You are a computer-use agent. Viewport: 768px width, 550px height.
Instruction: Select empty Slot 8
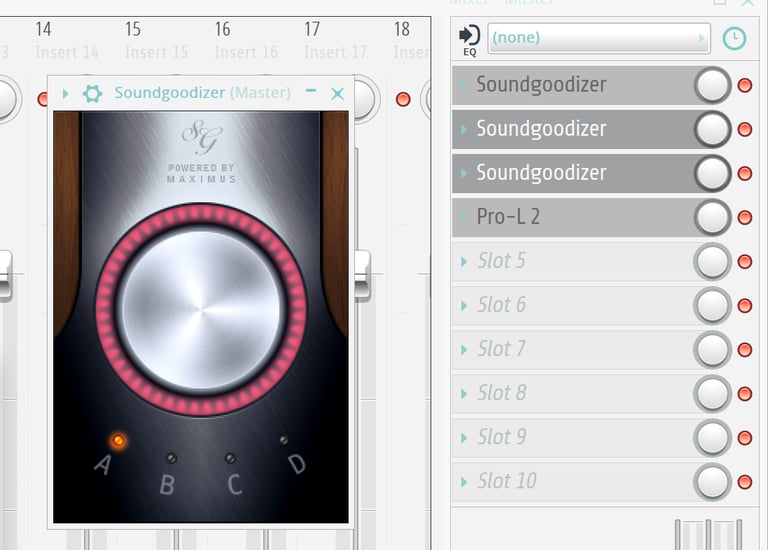click(573, 393)
